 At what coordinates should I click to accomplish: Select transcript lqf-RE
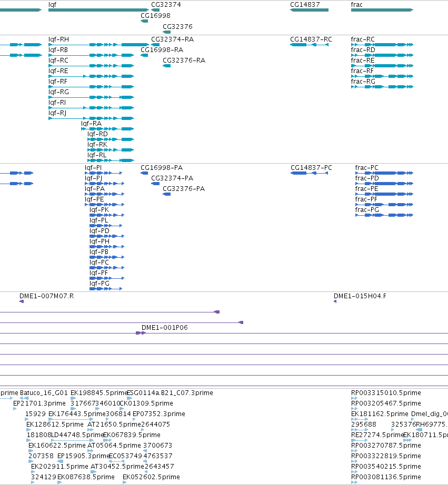(91, 76)
